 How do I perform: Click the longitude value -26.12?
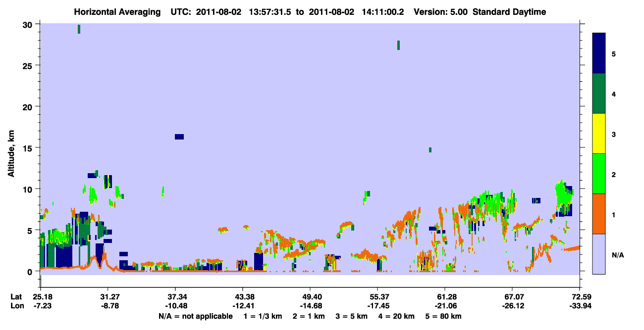[512, 306]
